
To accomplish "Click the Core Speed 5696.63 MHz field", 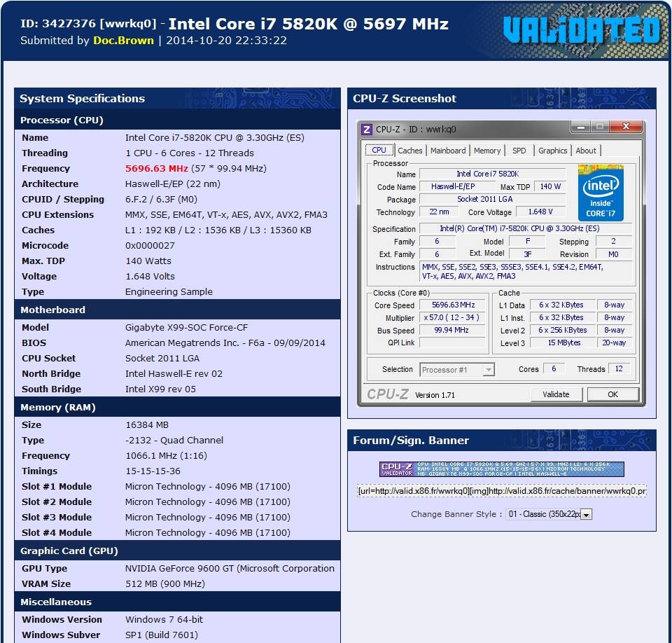I will click(x=454, y=305).
